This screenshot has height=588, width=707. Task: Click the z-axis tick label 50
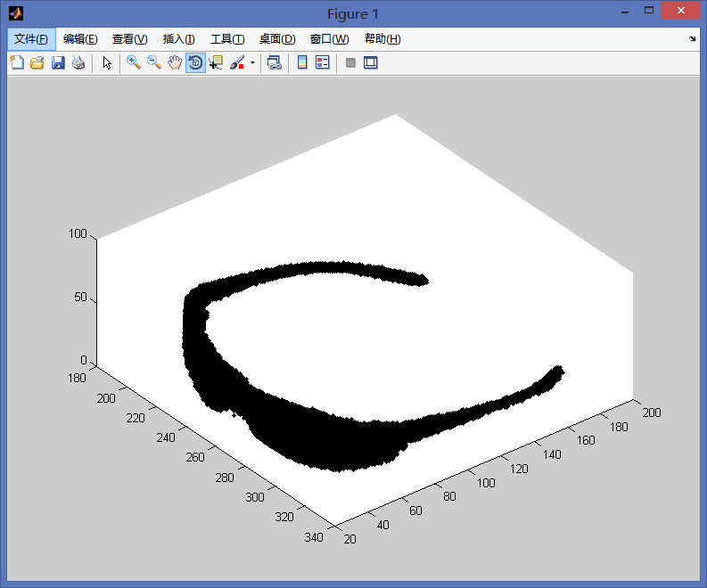coord(81,297)
